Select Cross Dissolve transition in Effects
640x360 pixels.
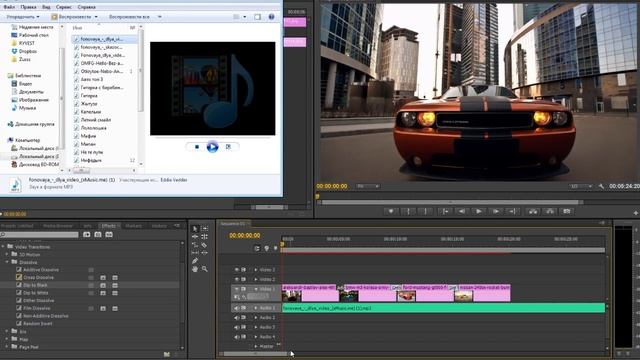38,278
